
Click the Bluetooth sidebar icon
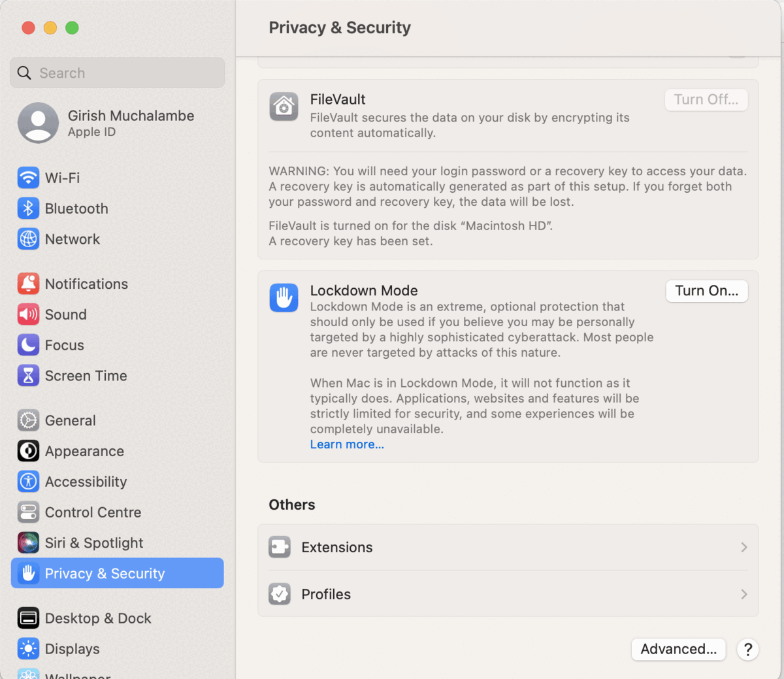(x=28, y=208)
